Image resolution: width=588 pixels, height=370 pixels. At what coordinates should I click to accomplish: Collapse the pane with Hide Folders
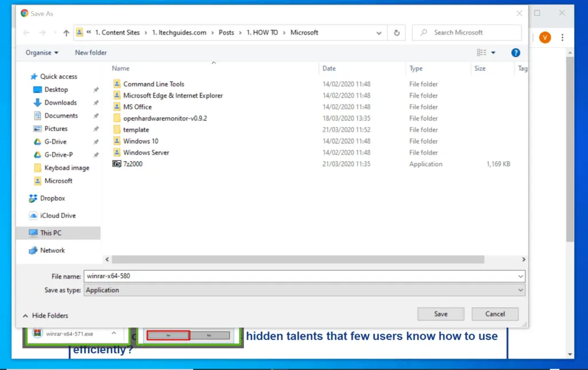point(45,315)
